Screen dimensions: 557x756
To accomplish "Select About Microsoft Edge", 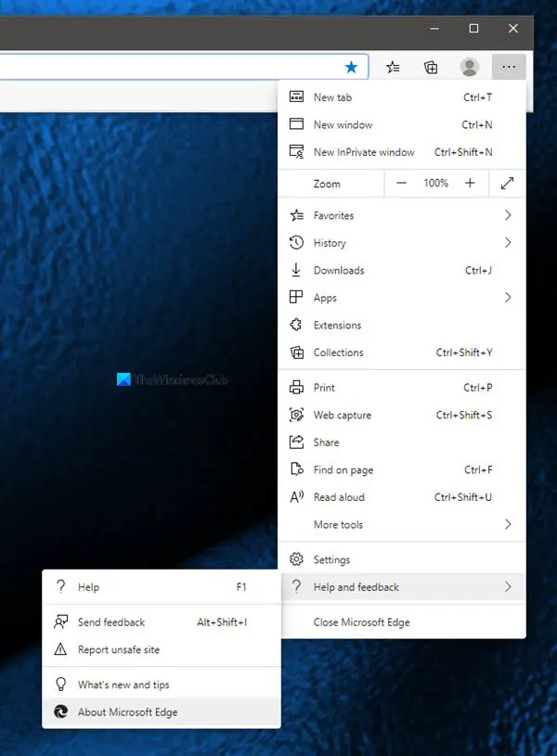I will click(x=162, y=711).
